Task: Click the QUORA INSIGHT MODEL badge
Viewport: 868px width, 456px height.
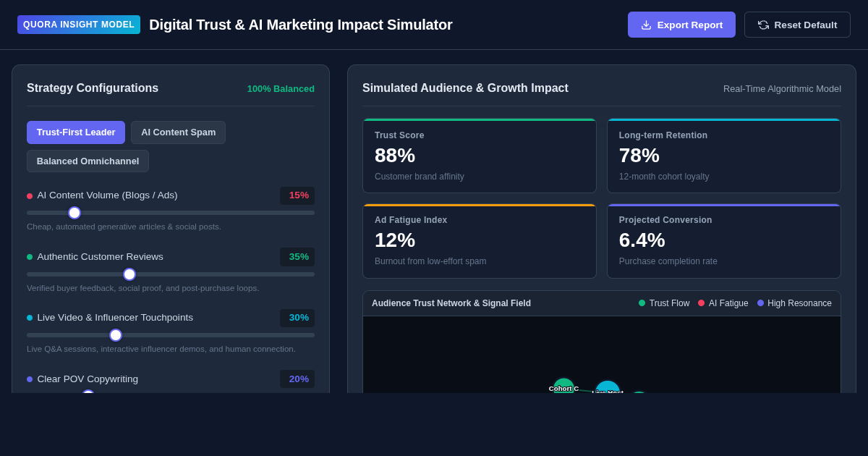Action: (x=79, y=25)
